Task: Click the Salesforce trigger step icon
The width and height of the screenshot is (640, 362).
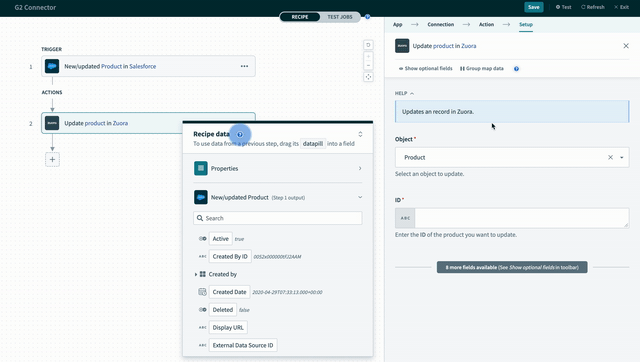Action: point(52,66)
